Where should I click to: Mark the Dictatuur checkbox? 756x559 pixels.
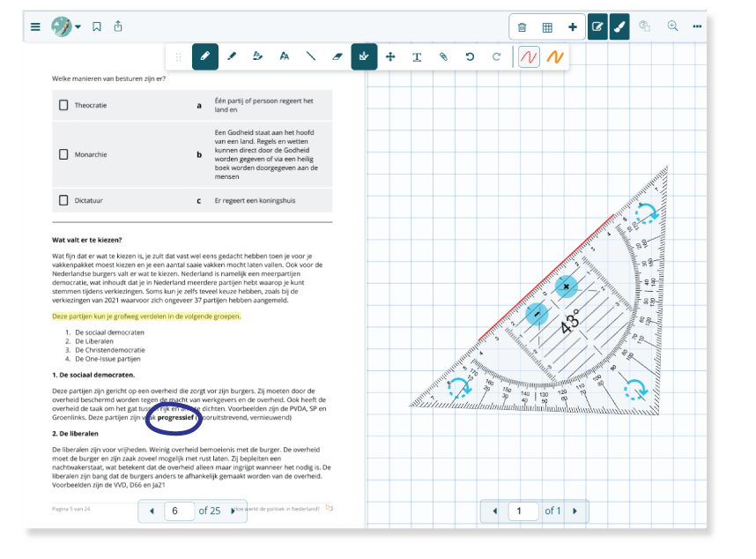(x=63, y=200)
